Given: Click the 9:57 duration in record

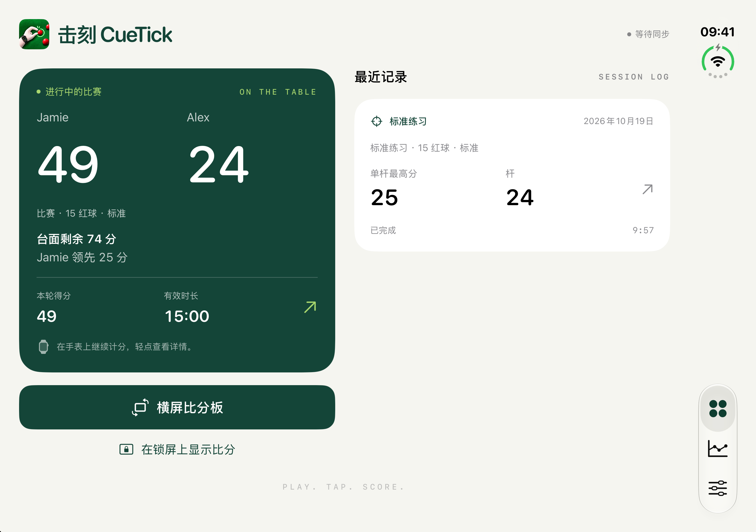Looking at the screenshot, I should pos(643,230).
